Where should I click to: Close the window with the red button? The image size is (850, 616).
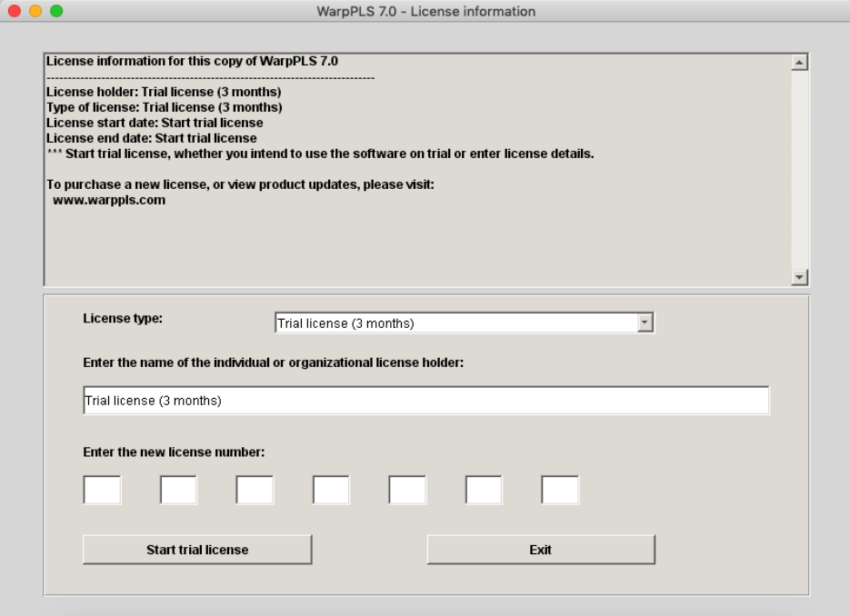pos(15,11)
